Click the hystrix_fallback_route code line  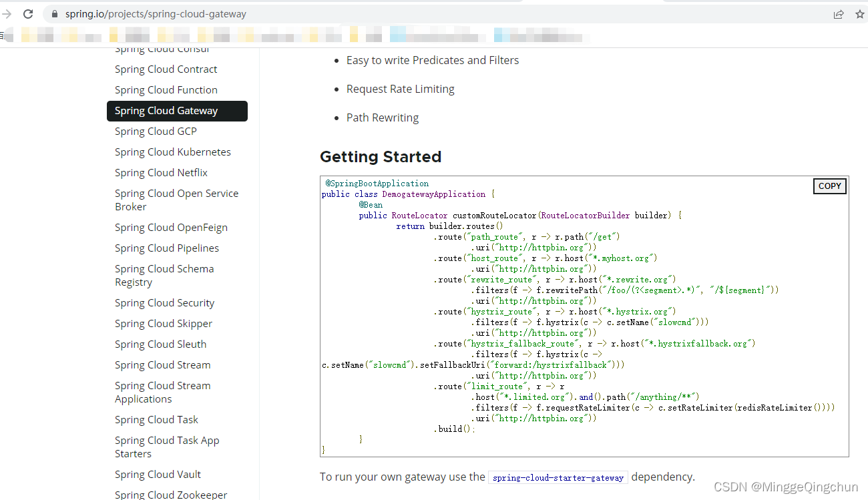[x=594, y=344]
